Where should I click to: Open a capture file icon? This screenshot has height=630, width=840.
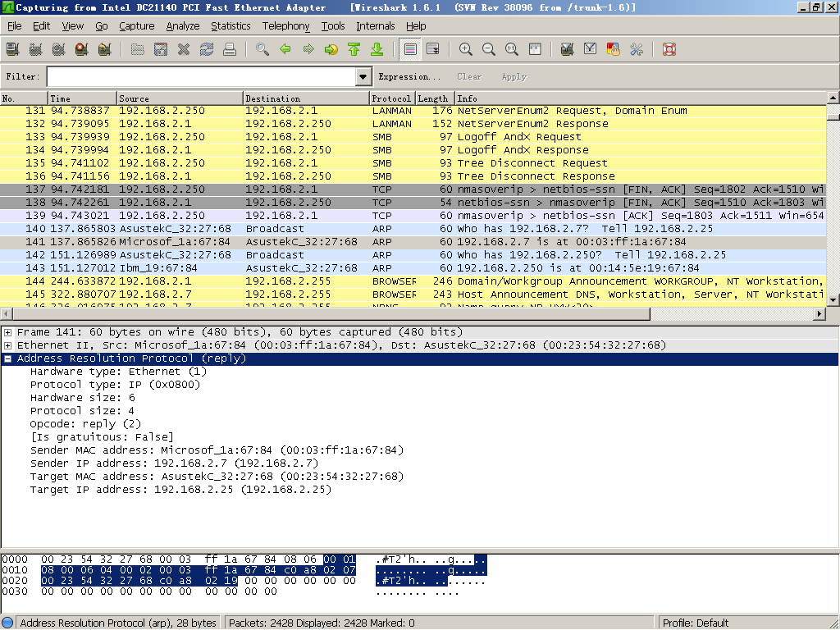point(138,49)
